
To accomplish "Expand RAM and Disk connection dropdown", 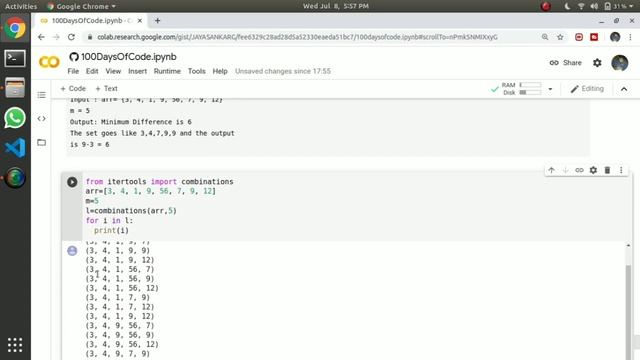I will pyautogui.click(x=550, y=89).
